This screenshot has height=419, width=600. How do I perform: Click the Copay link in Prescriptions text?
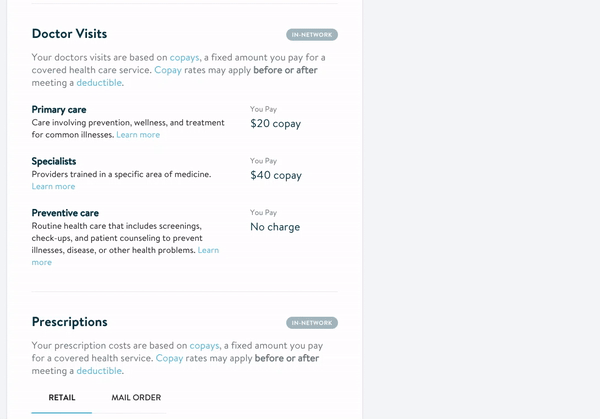click(169, 358)
